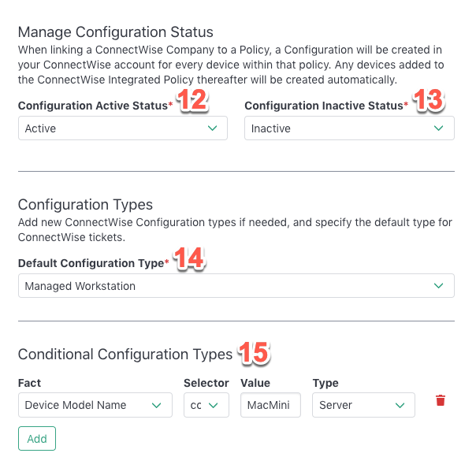This screenshot has height=468, width=476.
Task: Click the chevron arrow beside the Server type
Action: click(x=400, y=405)
